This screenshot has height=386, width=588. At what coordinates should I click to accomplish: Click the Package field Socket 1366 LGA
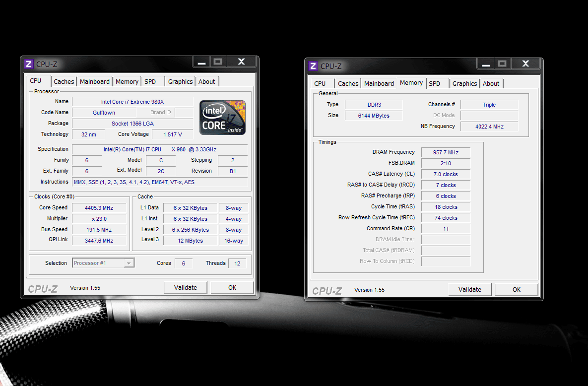(132, 124)
